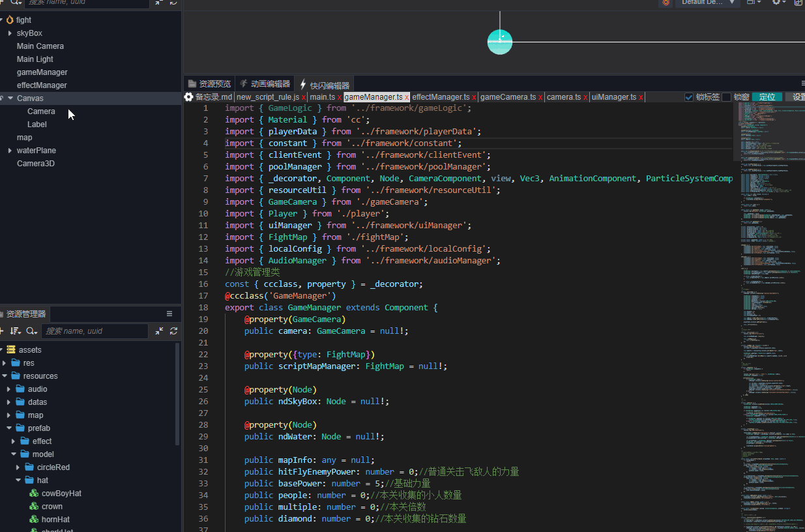Click the orange sun lighting icon

[666, 3]
